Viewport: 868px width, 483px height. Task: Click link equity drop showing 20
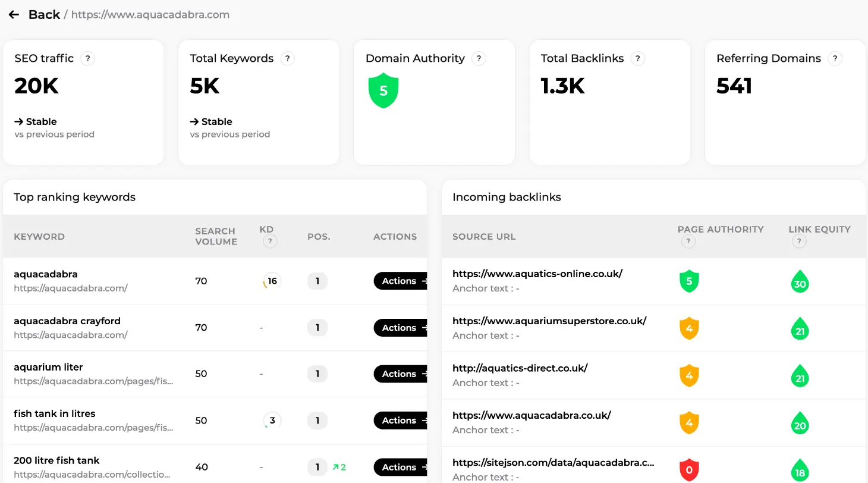point(800,423)
